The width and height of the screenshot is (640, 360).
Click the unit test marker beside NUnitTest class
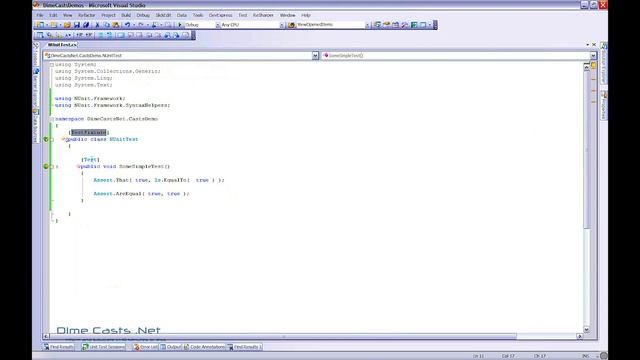[x=46, y=139]
